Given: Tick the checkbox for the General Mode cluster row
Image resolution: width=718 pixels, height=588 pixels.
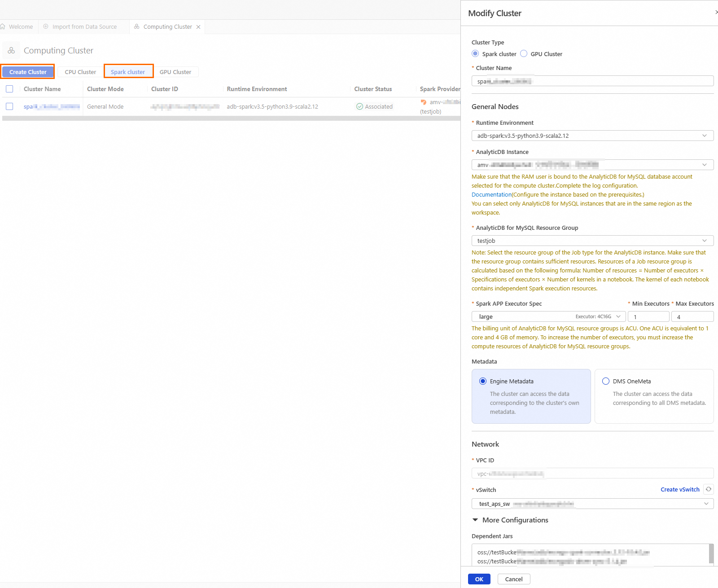Looking at the screenshot, I should pyautogui.click(x=9, y=106).
